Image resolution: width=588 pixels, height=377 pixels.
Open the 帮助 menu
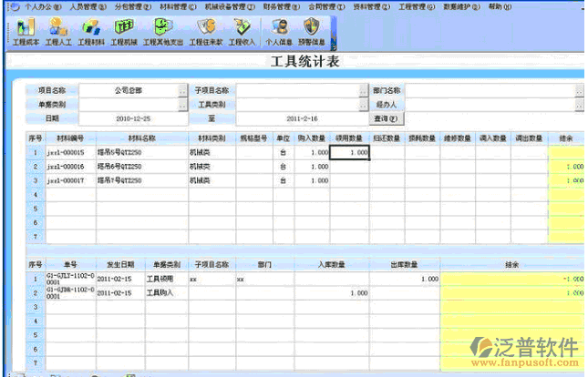click(498, 6)
